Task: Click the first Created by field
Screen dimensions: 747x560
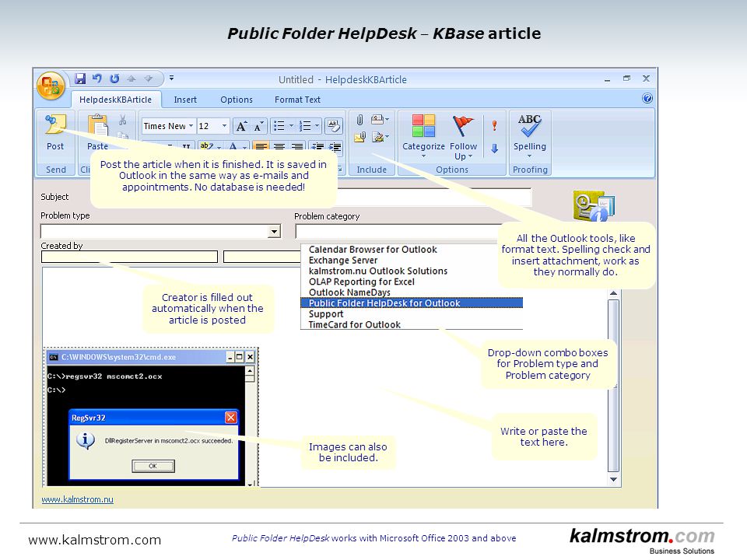Action: point(130,257)
